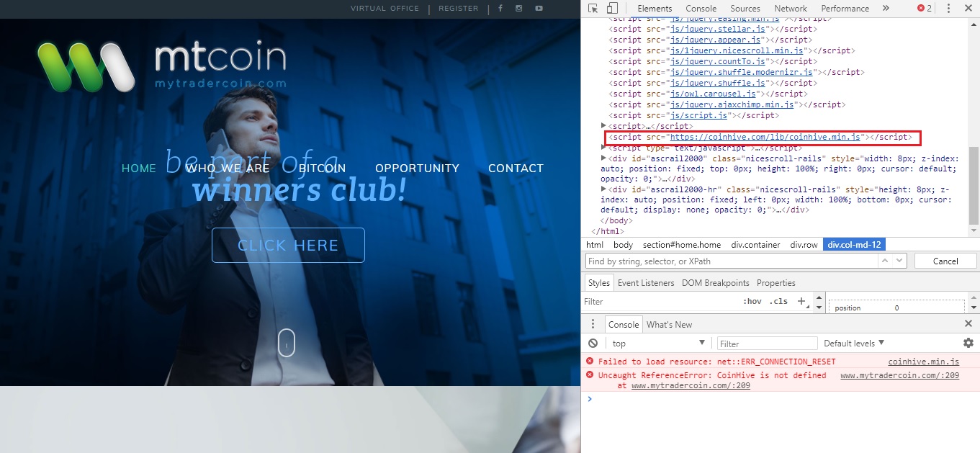Open the Default levels dropdown
The width and height of the screenshot is (980, 453).
(855, 344)
